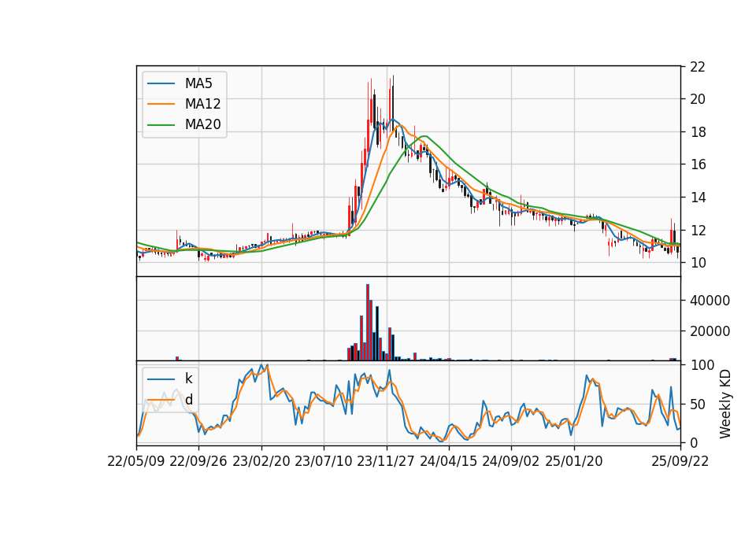756x543 pixels.
Task: Click the price axis label 20
Action: tap(698, 99)
